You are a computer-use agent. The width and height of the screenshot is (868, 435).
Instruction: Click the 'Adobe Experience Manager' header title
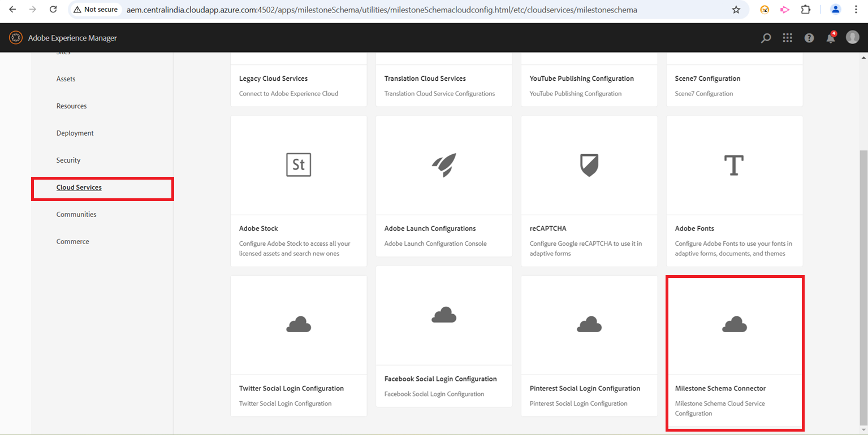coord(72,38)
